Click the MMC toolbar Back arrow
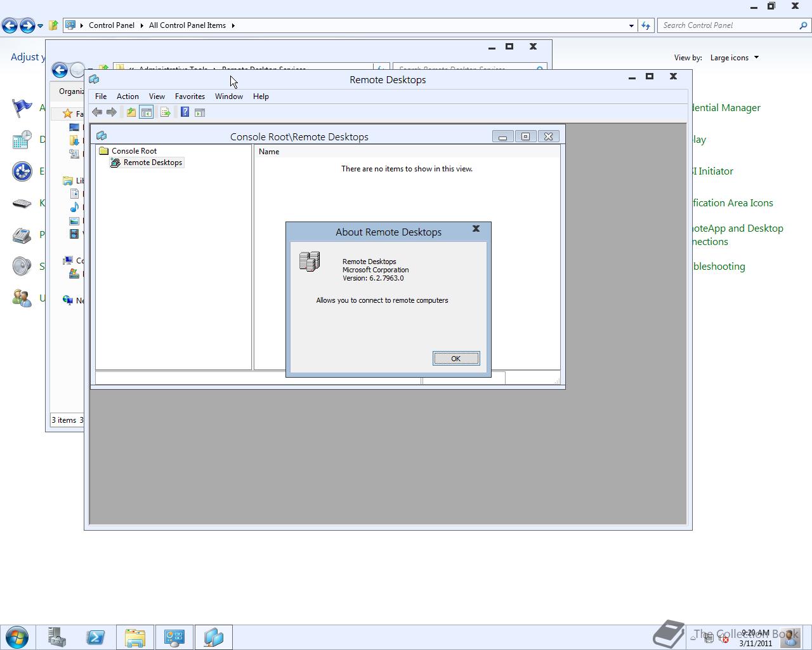Image resolution: width=812 pixels, height=650 pixels. coord(97,112)
